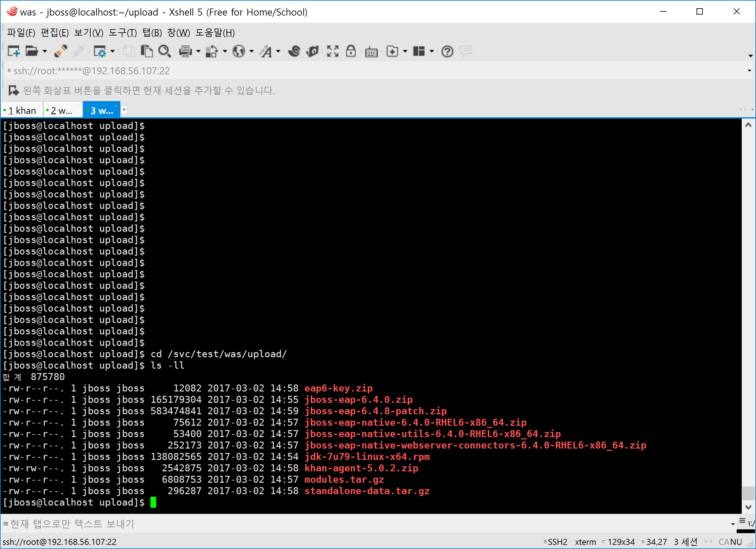Click the New Session icon
The height and width of the screenshot is (549, 756).
click(x=14, y=51)
